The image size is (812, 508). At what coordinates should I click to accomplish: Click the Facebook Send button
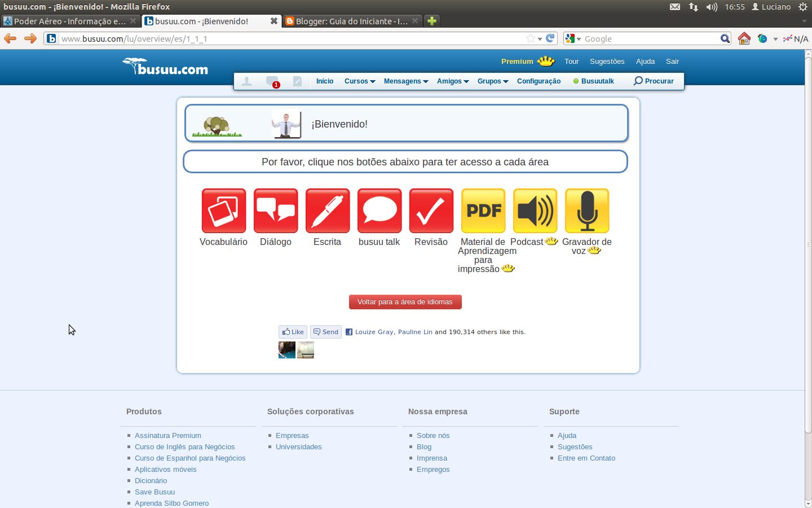(x=326, y=332)
